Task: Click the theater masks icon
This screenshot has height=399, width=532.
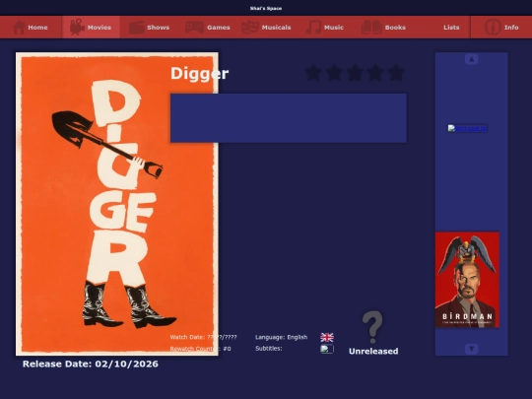Action: point(249,28)
